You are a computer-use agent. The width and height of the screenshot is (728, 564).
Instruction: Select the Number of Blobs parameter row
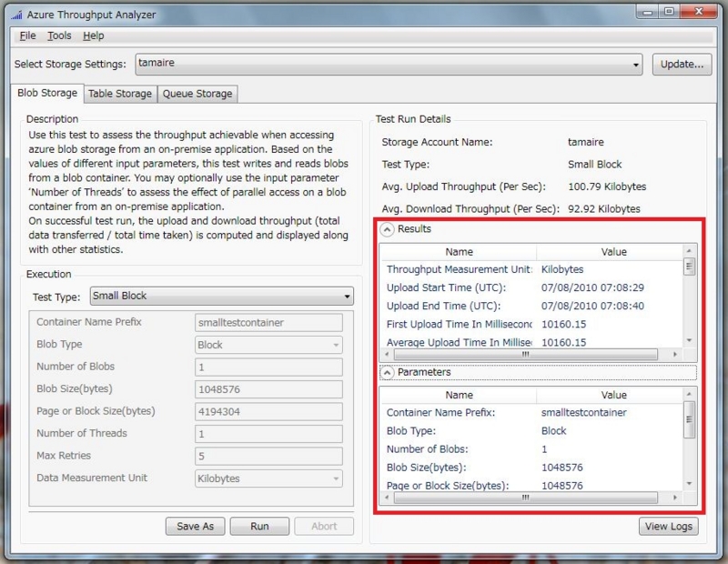tap(531, 449)
